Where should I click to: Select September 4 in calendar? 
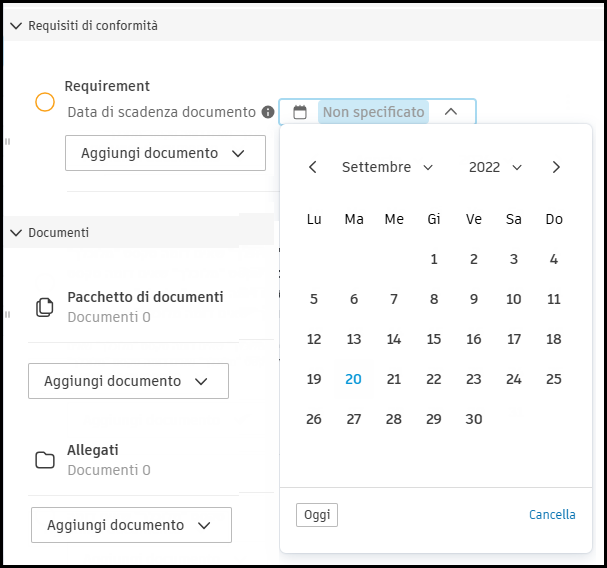(x=554, y=259)
